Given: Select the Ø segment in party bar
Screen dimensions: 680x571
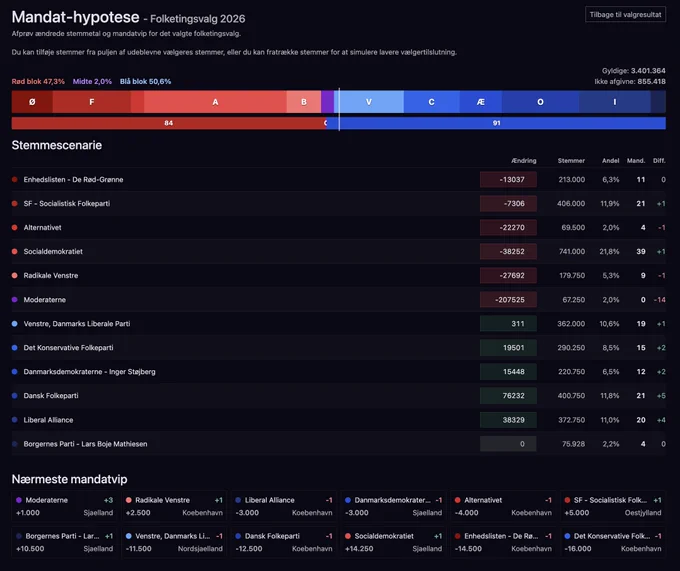Looking at the screenshot, I should 32,102.
